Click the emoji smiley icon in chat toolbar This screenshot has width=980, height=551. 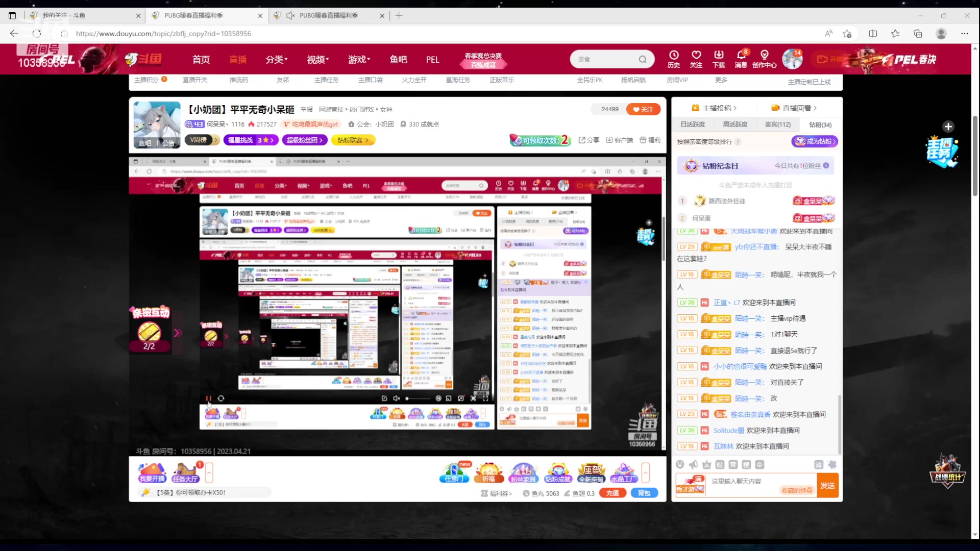(x=680, y=465)
